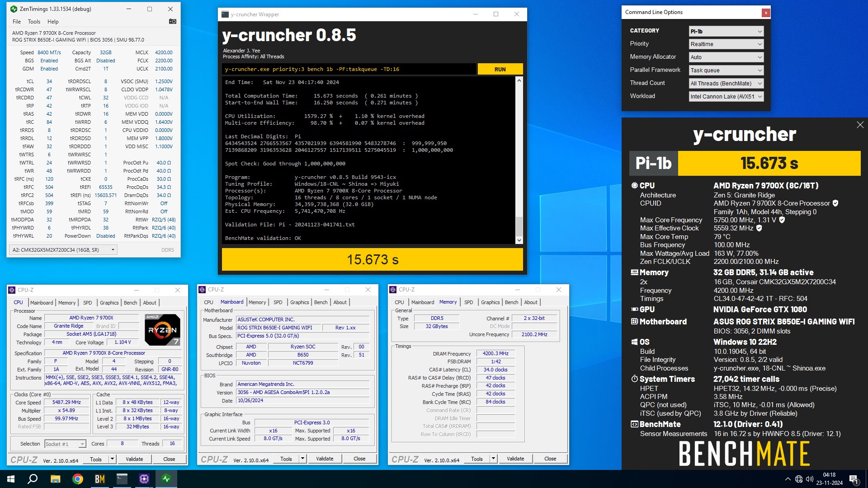Open Graphics tab in middle CPU-Z window

(x=300, y=302)
